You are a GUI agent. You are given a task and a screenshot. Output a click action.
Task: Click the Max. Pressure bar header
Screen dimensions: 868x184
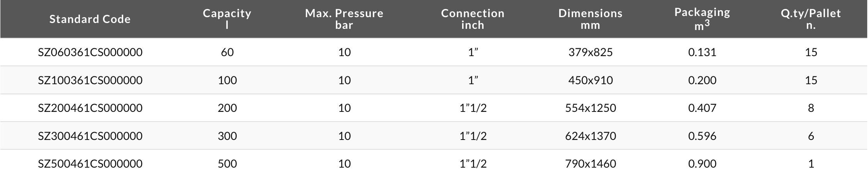click(x=344, y=19)
